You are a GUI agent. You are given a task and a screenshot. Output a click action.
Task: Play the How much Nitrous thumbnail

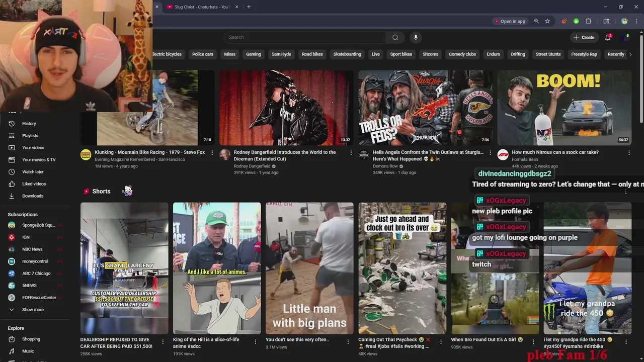(565, 108)
